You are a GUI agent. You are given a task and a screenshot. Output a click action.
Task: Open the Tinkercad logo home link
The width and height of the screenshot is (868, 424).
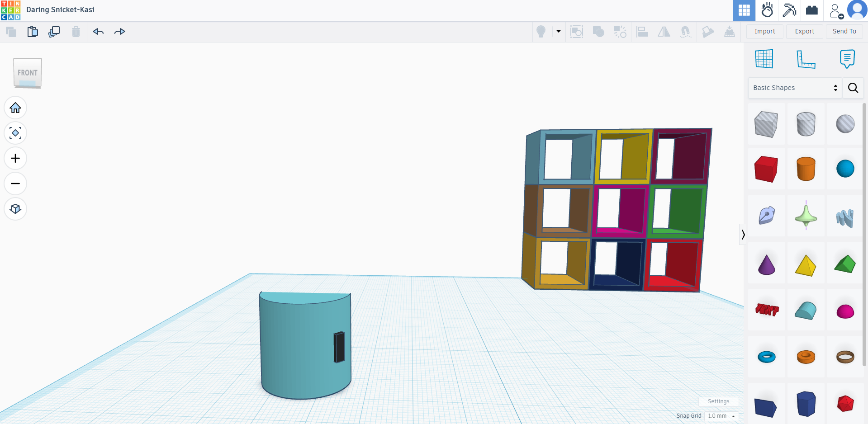tap(10, 10)
